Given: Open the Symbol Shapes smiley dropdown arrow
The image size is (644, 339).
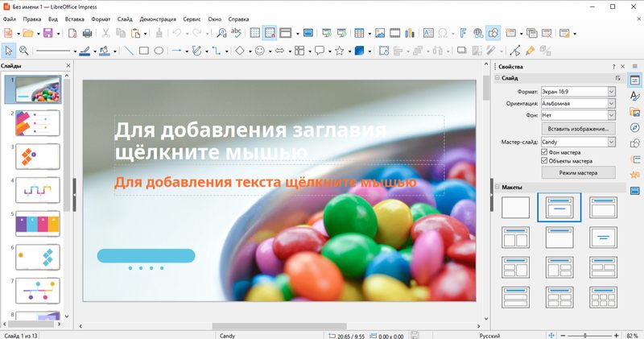Looking at the screenshot, I should pos(270,52).
